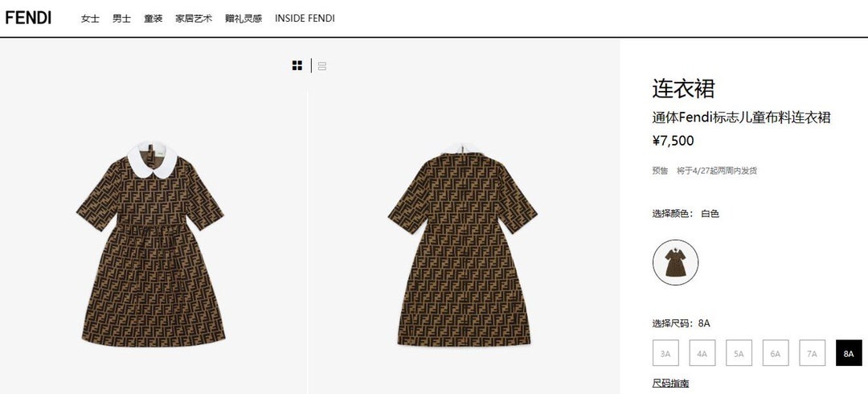The image size is (868, 394).
Task: Select size 8A
Action: [849, 353]
